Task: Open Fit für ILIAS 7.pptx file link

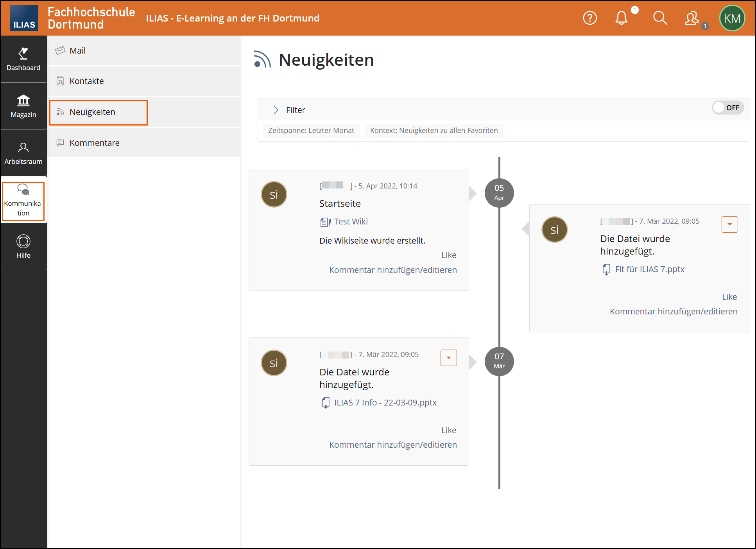Action: 649,269
